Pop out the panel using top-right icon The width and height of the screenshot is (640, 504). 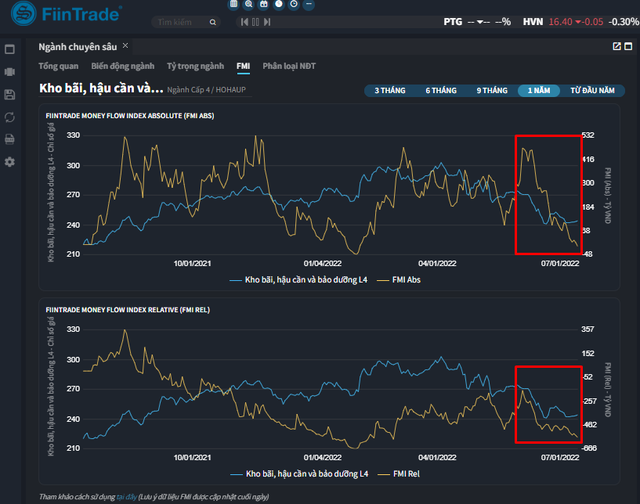616,47
